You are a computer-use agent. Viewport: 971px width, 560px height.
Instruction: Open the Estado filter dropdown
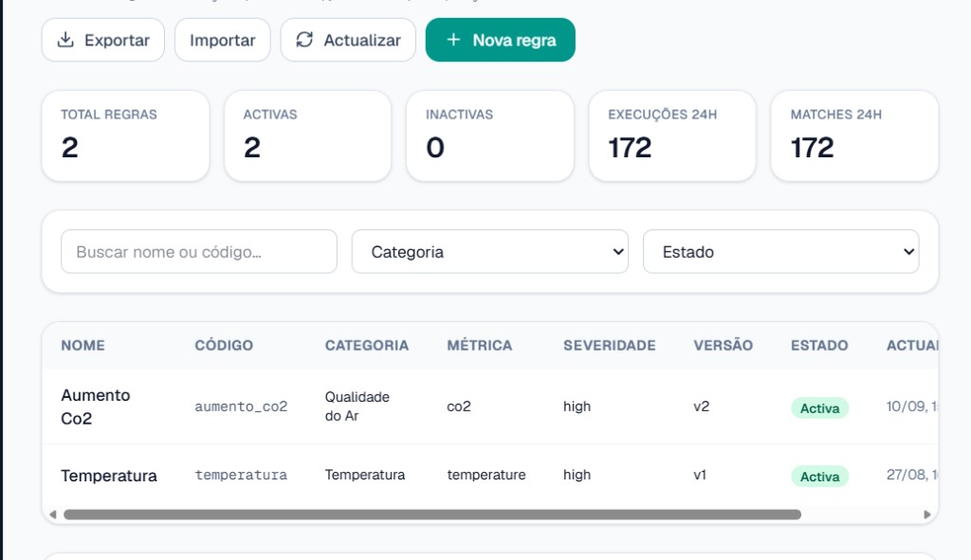(781, 251)
